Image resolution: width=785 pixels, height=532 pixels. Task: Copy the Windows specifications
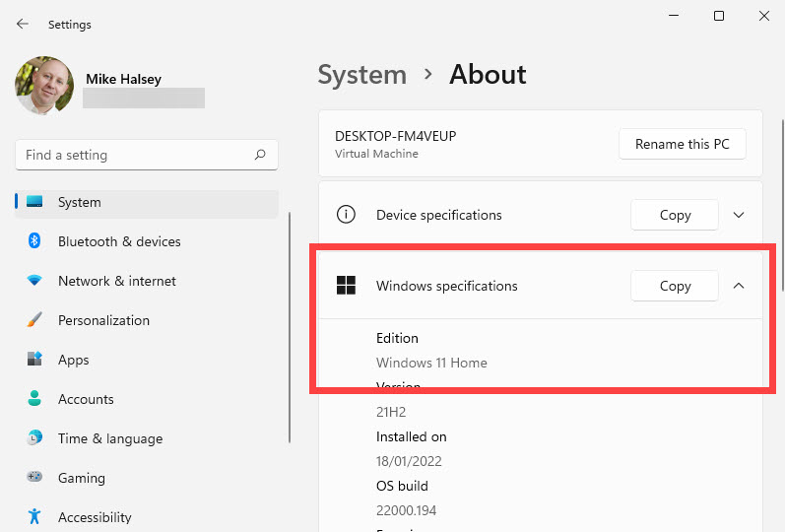pyautogui.click(x=675, y=286)
